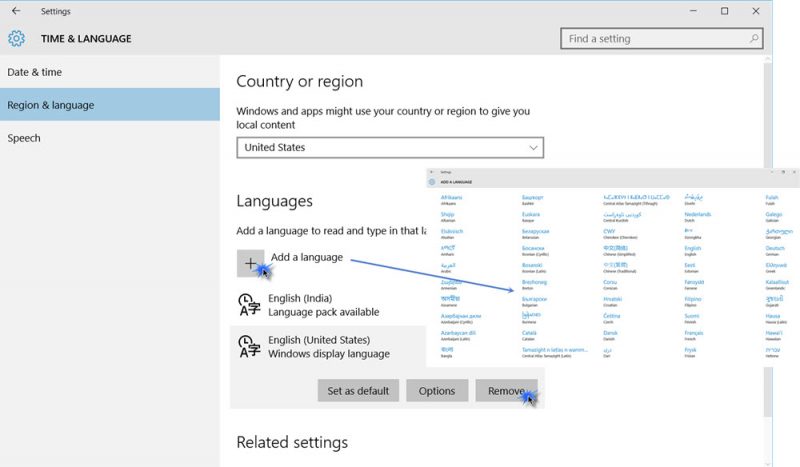Viewport: 800px width, 467px height.
Task: Choose Basque (Euskara) in language list
Action: (x=531, y=216)
